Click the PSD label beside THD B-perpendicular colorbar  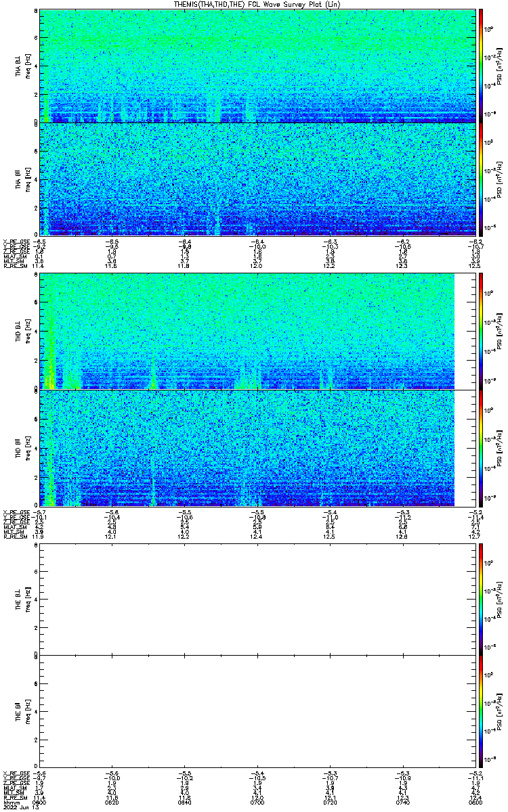click(500, 332)
